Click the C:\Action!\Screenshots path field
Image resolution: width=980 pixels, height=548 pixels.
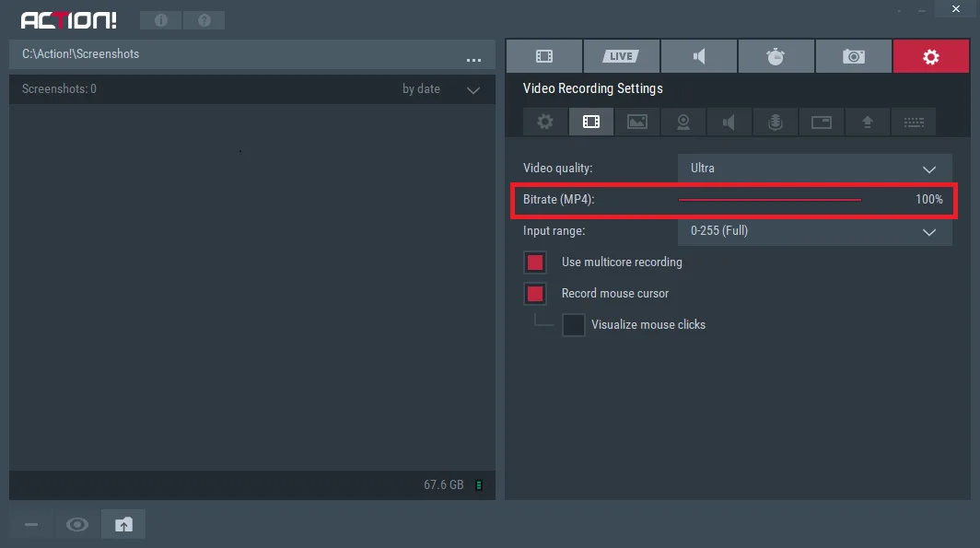(251, 54)
